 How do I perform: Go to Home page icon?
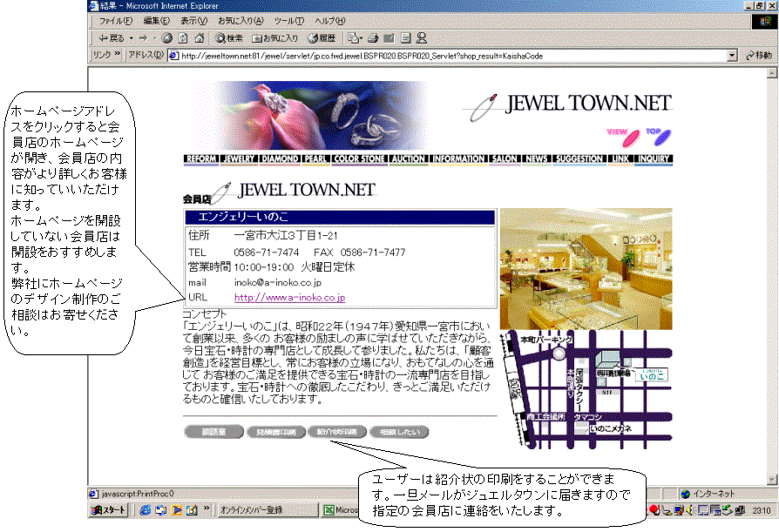(200, 37)
